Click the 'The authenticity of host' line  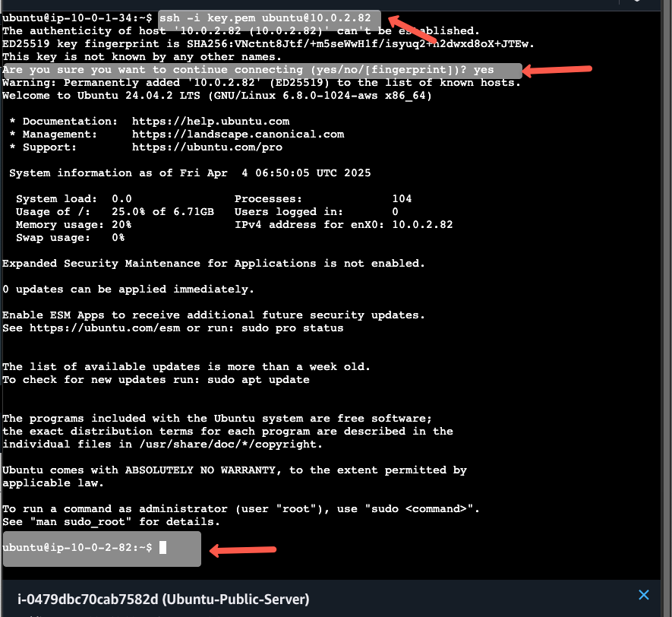pyautogui.click(x=241, y=31)
